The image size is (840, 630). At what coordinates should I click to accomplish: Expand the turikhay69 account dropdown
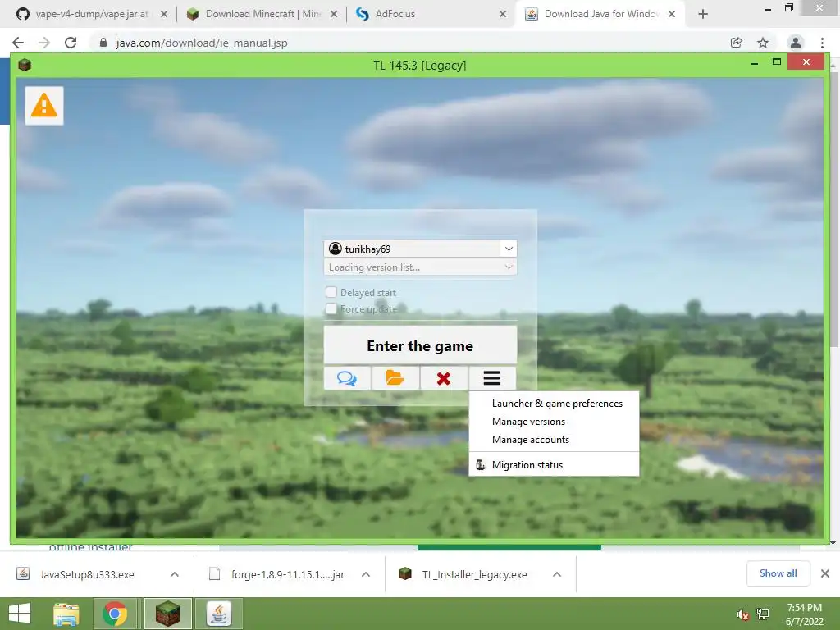point(509,249)
